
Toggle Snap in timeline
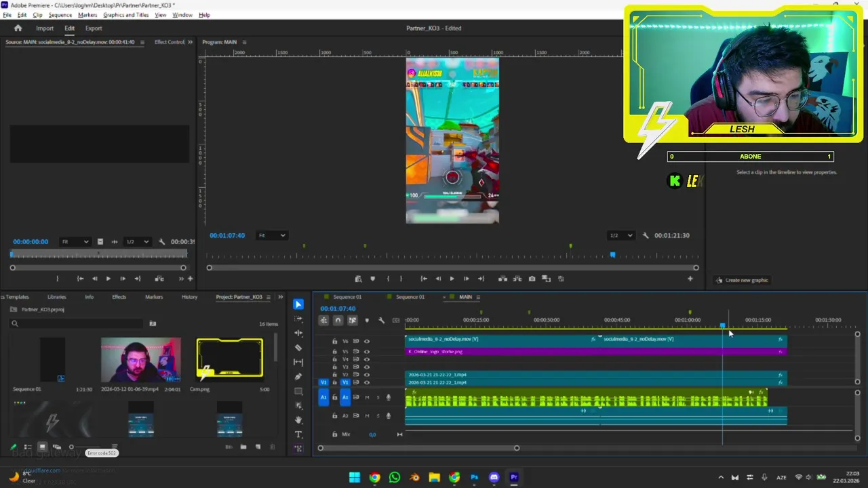tap(338, 321)
